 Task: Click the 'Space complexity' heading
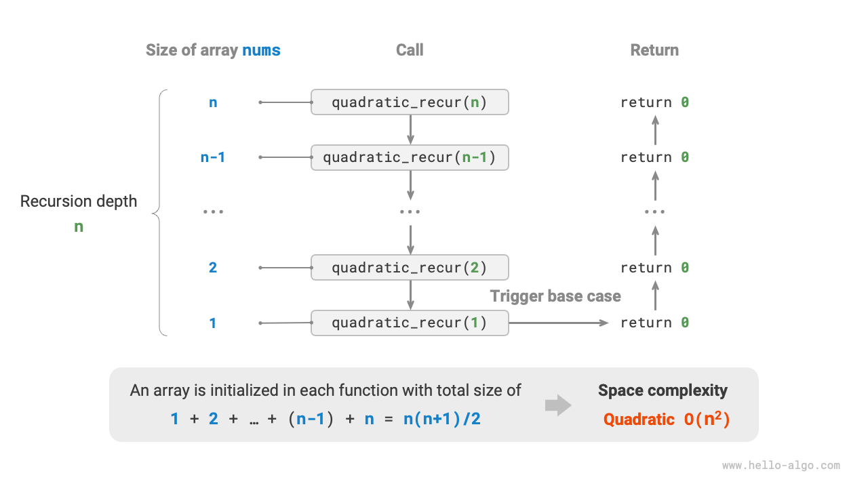tap(663, 390)
